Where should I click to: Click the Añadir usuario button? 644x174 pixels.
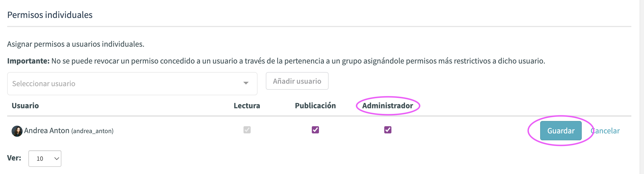point(297,81)
